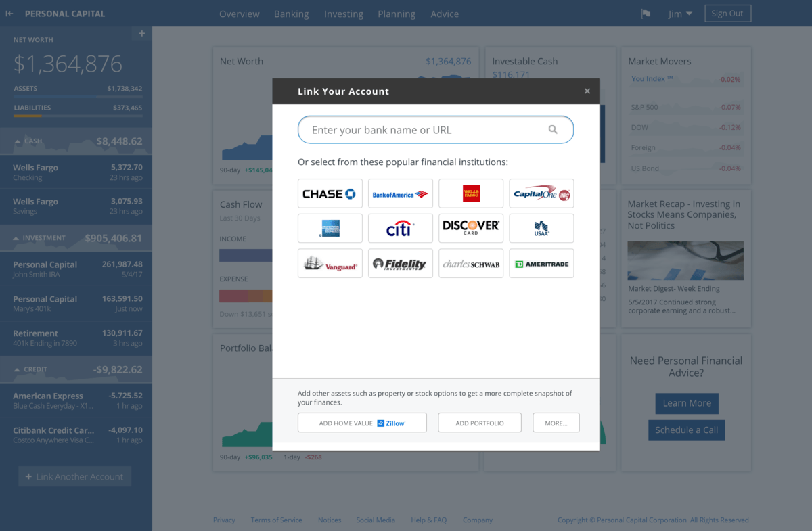Click the Schedule a Call button
This screenshot has height=531, width=812.
(x=687, y=430)
